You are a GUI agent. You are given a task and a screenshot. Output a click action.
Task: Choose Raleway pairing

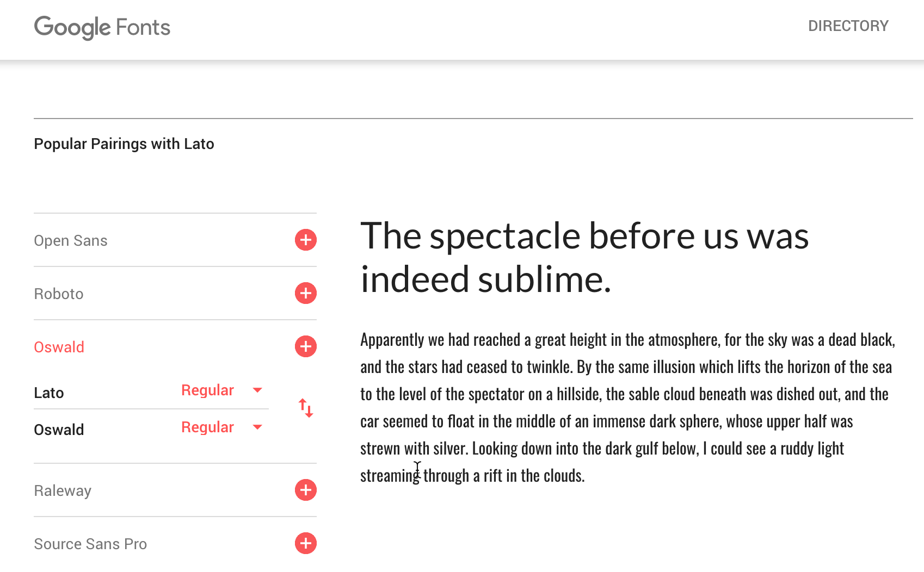click(63, 490)
